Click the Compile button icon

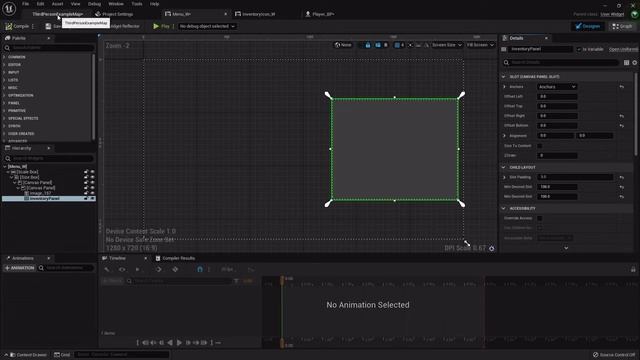pos(9,26)
